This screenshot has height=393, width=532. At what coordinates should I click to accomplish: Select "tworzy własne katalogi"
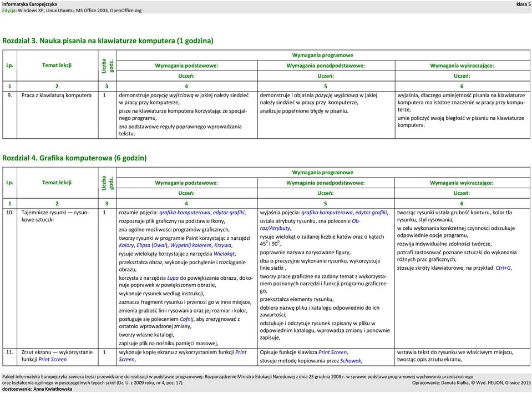click(146, 335)
